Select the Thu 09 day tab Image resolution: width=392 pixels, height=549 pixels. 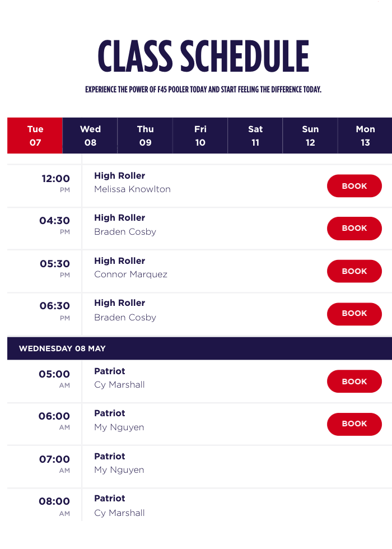(144, 135)
